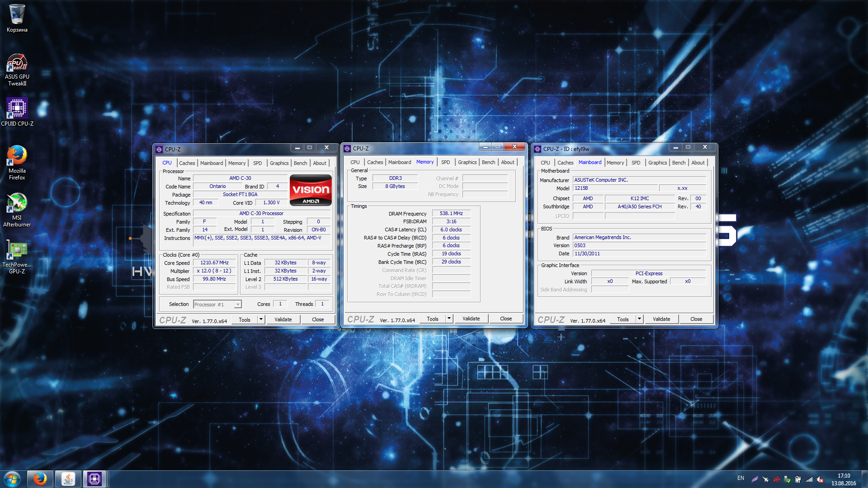Click the memory Size value 8 GBytes
The width and height of the screenshot is (868, 488).
tap(395, 186)
